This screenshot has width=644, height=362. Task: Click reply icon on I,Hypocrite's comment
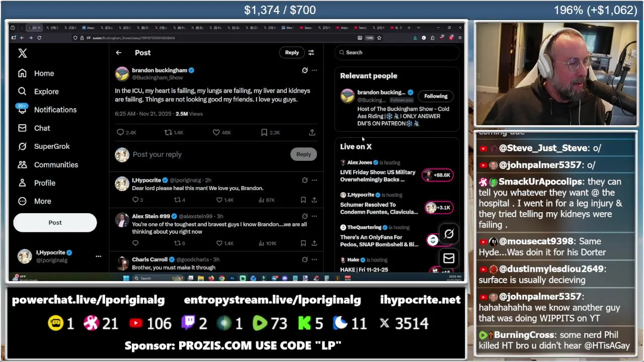(135, 200)
